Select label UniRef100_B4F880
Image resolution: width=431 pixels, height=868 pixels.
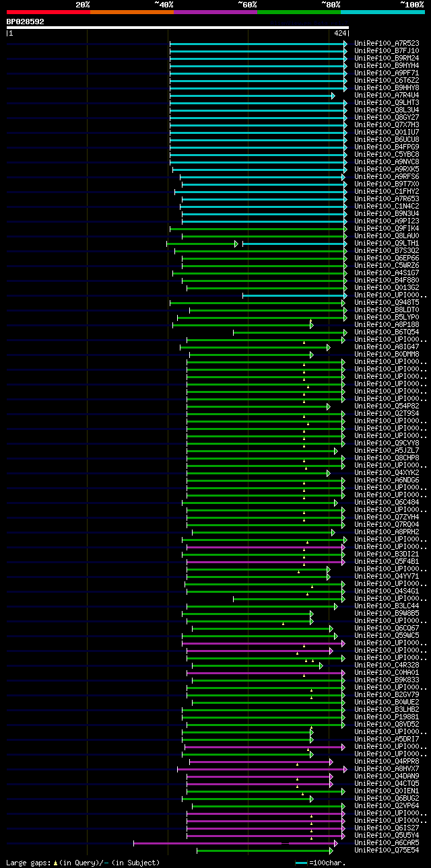387,280
